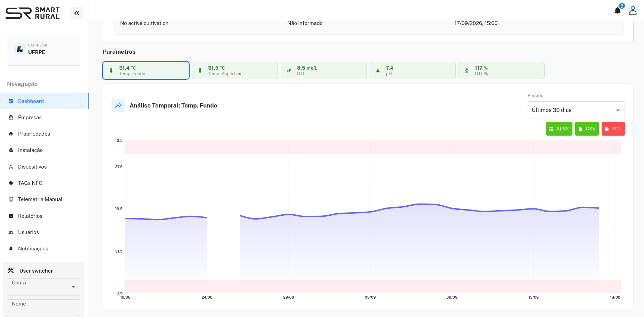The width and height of the screenshot is (644, 317).
Task: Click the Dispositivos network icon
Action: click(x=11, y=167)
